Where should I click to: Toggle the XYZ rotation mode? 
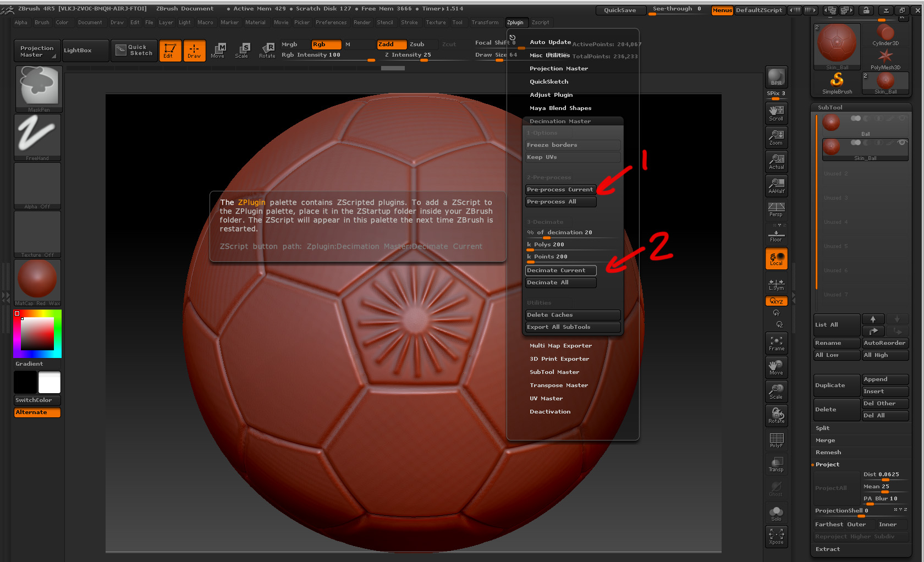[x=776, y=301]
